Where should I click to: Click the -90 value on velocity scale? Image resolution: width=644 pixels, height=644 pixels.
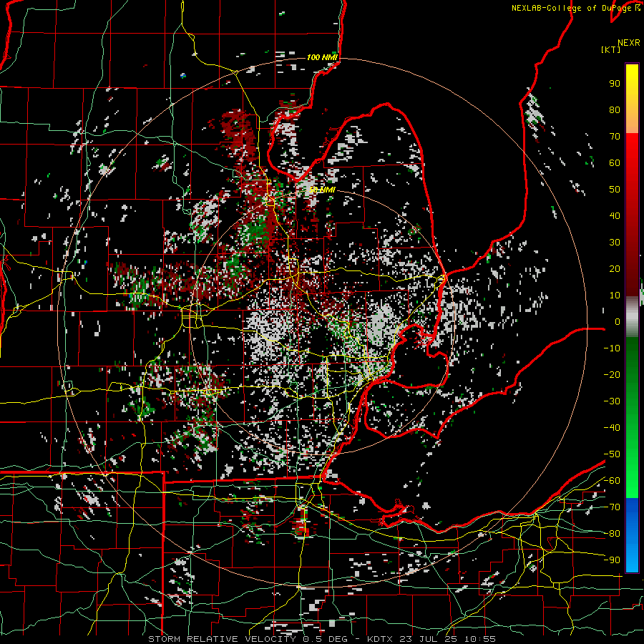[612, 560]
